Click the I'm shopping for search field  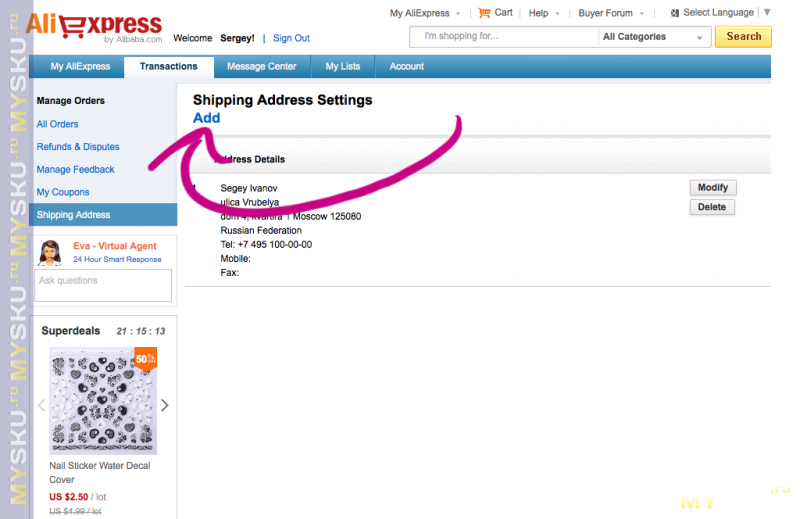504,37
